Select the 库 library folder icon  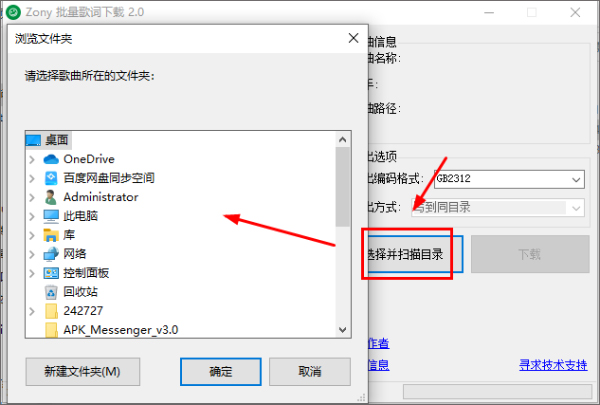click(x=51, y=235)
